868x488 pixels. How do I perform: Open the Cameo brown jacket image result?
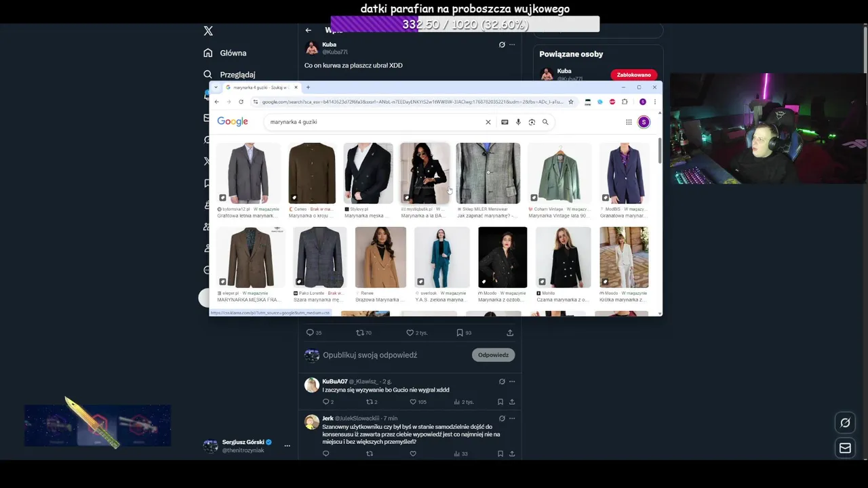[x=312, y=173]
